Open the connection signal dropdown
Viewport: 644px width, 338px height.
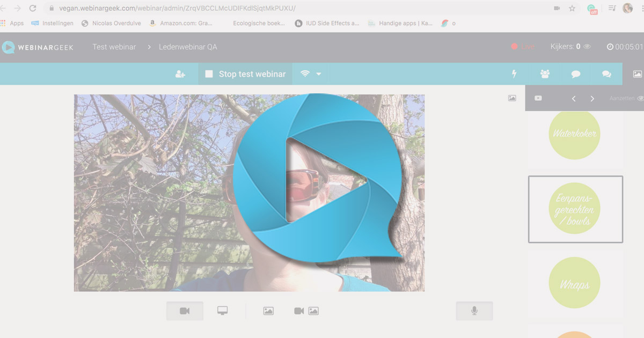311,74
